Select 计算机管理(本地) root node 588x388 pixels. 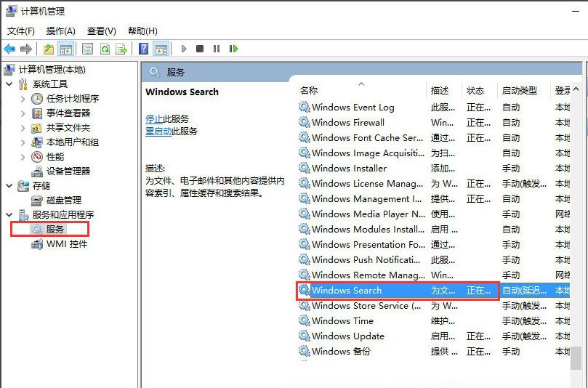coord(52,70)
